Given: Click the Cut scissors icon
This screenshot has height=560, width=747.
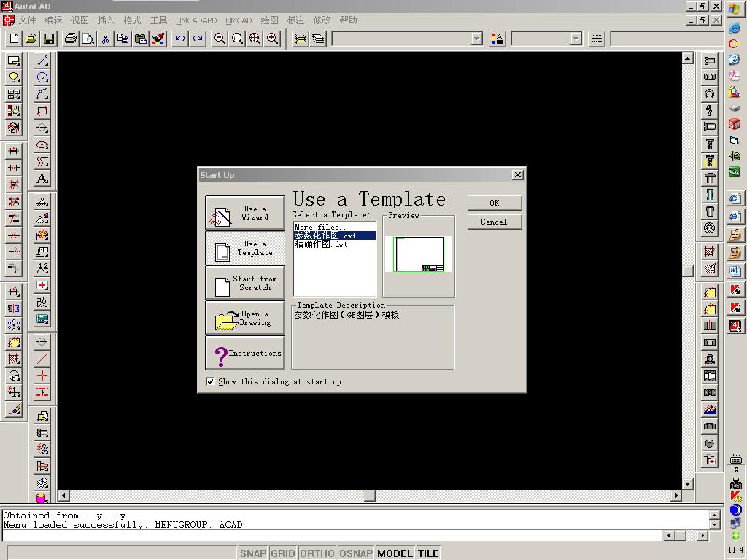Looking at the screenshot, I should [105, 39].
